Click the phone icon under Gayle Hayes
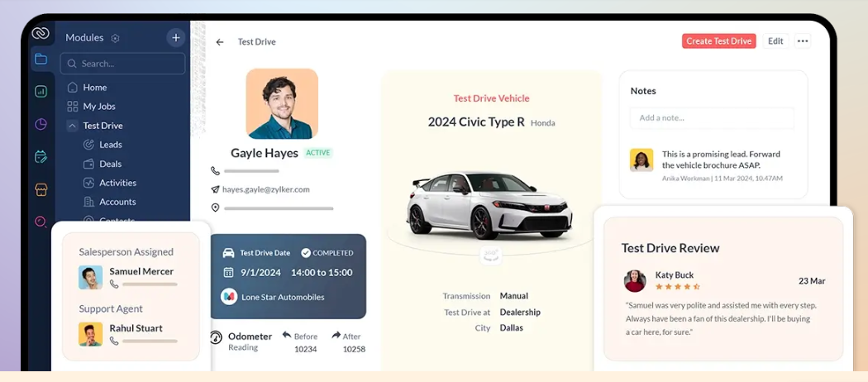Viewport: 868px width, 382px height. pos(215,170)
